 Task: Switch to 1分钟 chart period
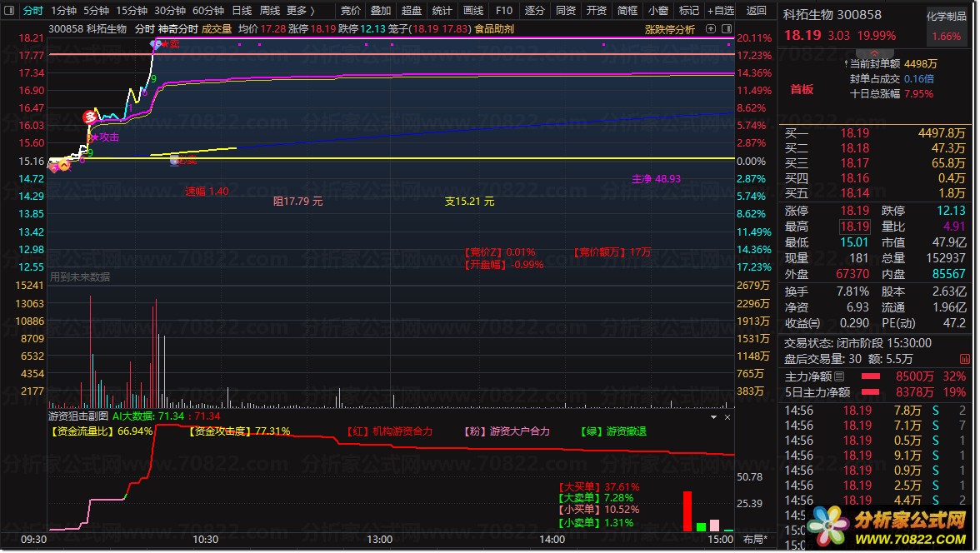(x=63, y=11)
